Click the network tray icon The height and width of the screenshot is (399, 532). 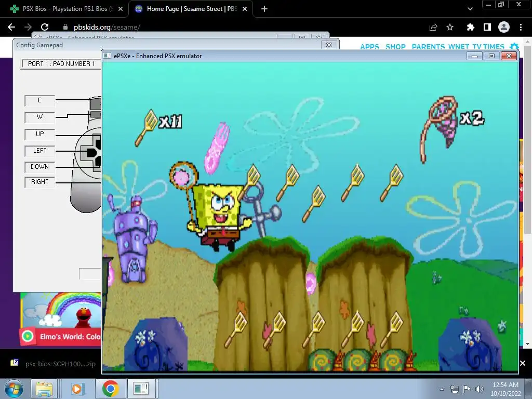tap(454, 389)
